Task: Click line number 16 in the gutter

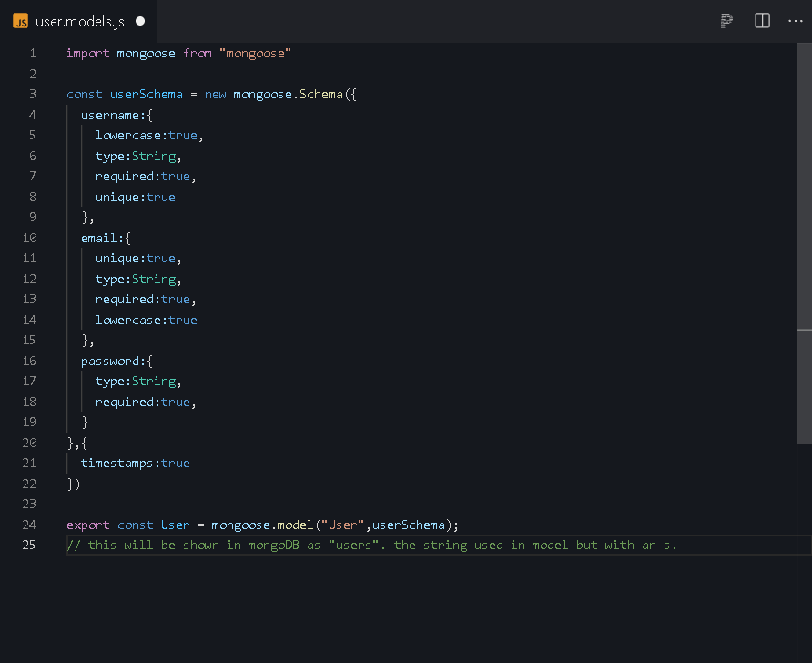Action: pos(29,361)
